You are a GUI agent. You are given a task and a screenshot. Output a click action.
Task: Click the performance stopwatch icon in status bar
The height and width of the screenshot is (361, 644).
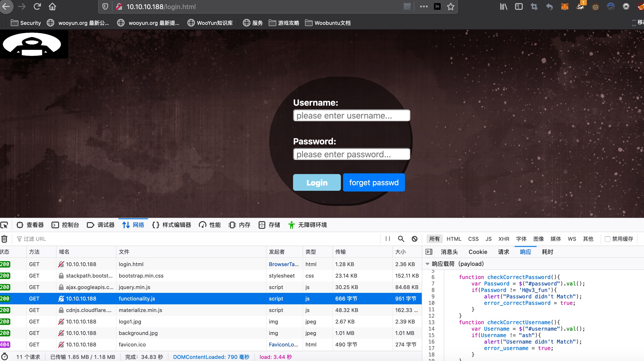(x=5, y=357)
